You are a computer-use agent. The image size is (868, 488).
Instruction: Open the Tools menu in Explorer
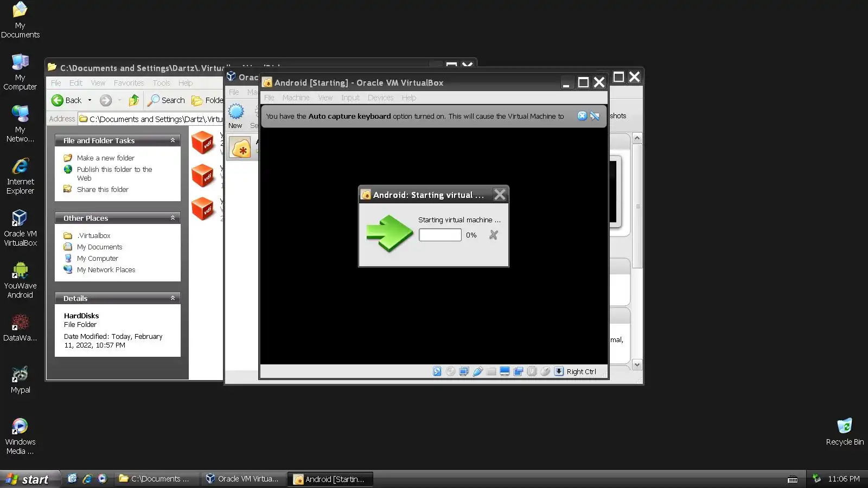[162, 83]
